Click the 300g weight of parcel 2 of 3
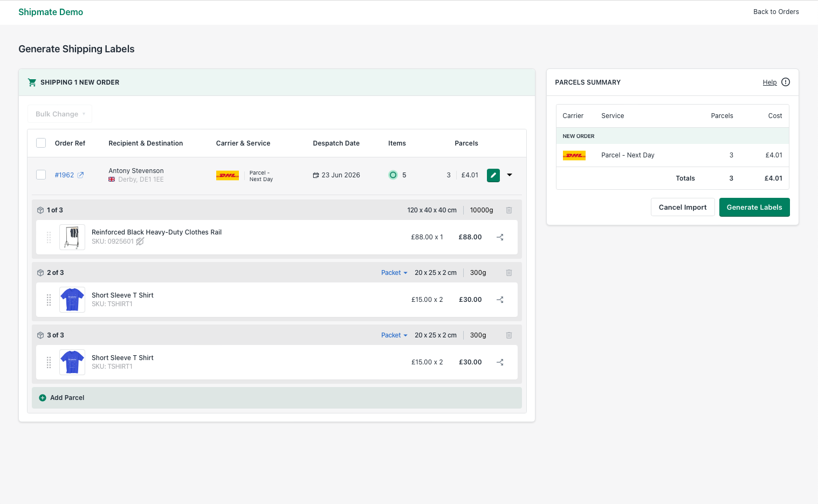This screenshot has height=504, width=818. pyautogui.click(x=478, y=273)
